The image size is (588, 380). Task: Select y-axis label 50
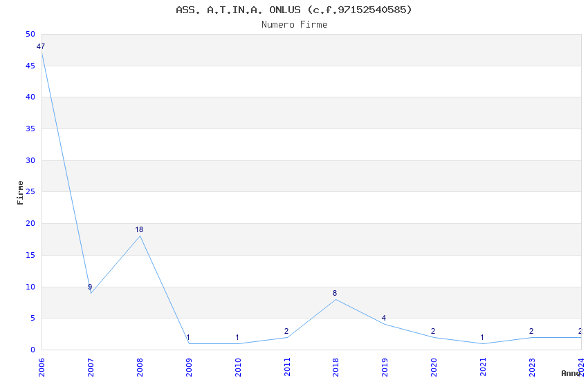click(x=30, y=34)
